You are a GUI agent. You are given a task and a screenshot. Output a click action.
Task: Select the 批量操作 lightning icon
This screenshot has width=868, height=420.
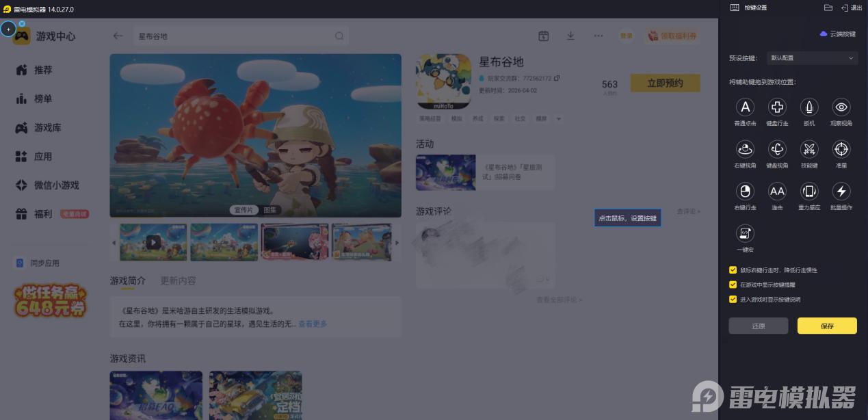click(841, 191)
